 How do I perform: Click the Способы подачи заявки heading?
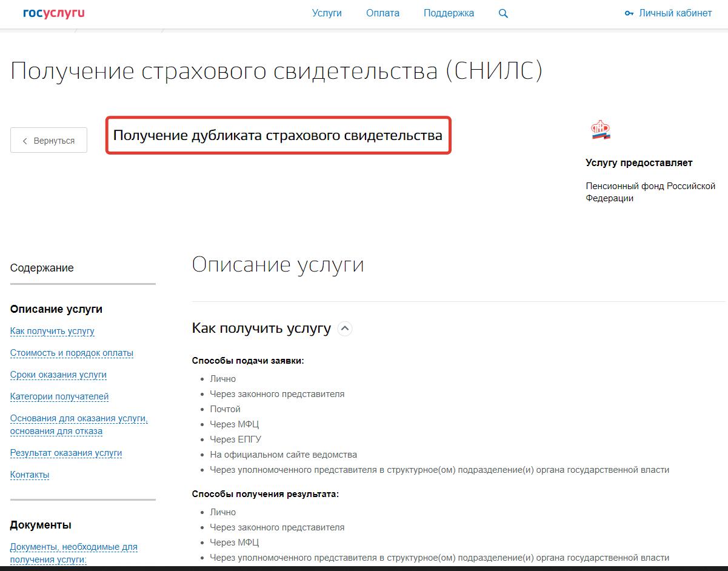(248, 361)
